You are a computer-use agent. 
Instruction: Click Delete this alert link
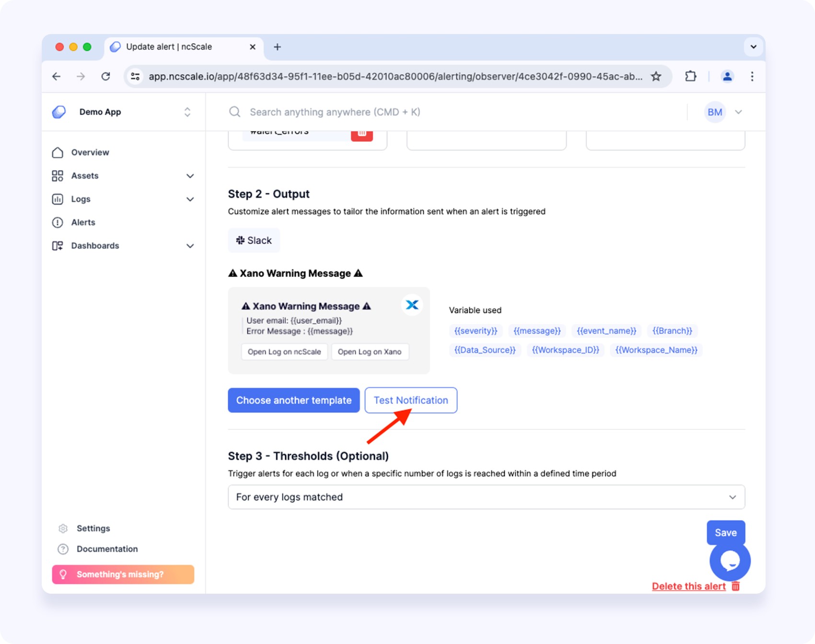tap(688, 586)
